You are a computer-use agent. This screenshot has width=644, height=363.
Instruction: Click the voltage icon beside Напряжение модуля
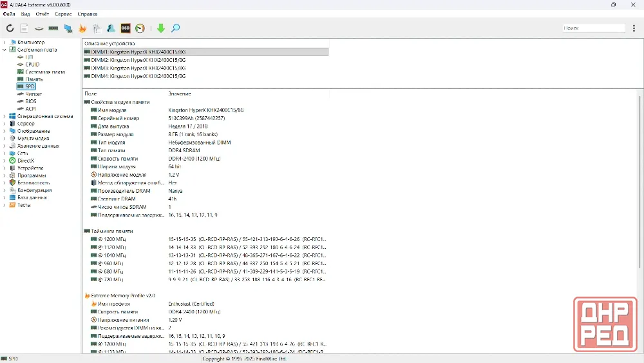(x=93, y=175)
